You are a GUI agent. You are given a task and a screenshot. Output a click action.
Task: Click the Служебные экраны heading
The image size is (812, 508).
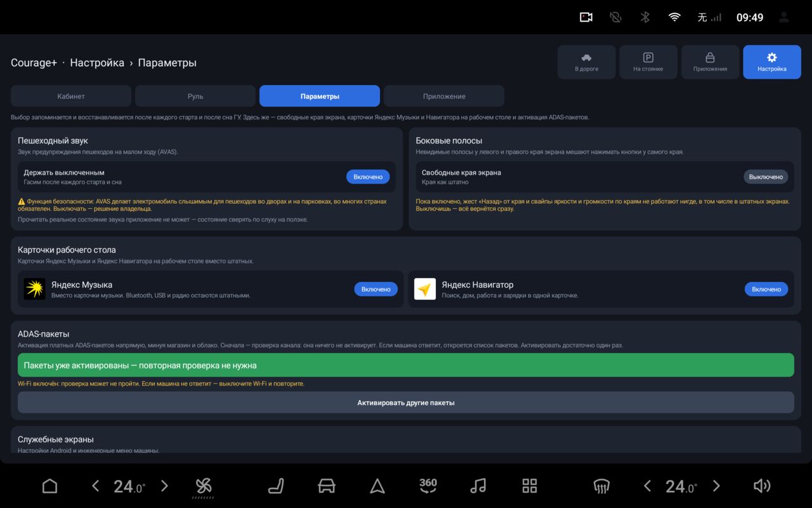tap(56, 439)
